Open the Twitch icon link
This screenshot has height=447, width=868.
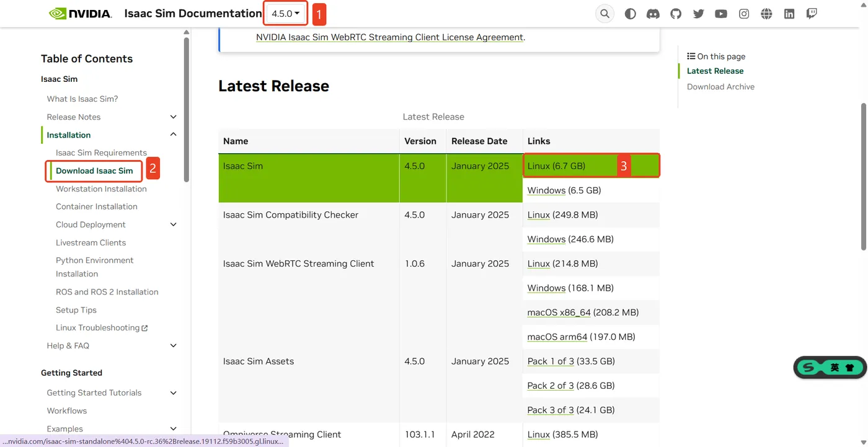(x=812, y=14)
